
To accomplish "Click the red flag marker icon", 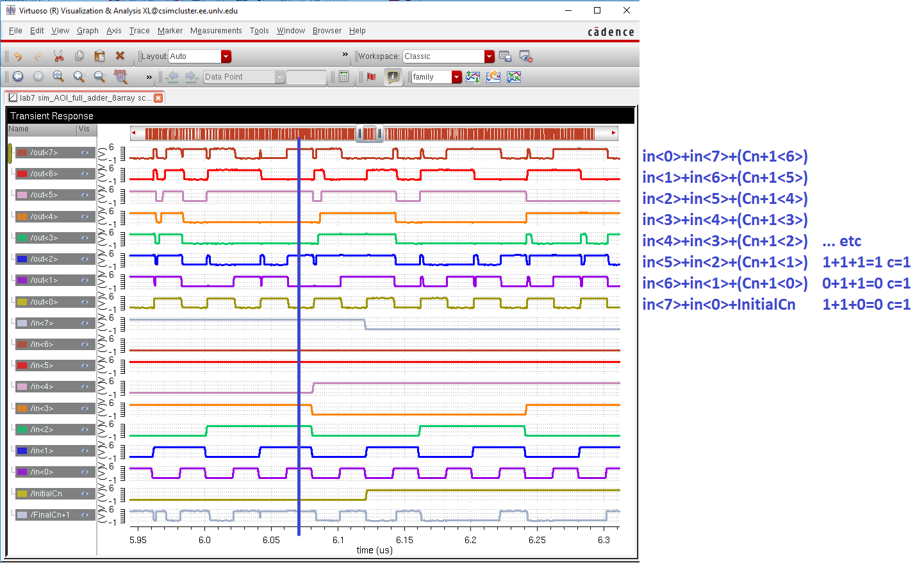I will (371, 77).
